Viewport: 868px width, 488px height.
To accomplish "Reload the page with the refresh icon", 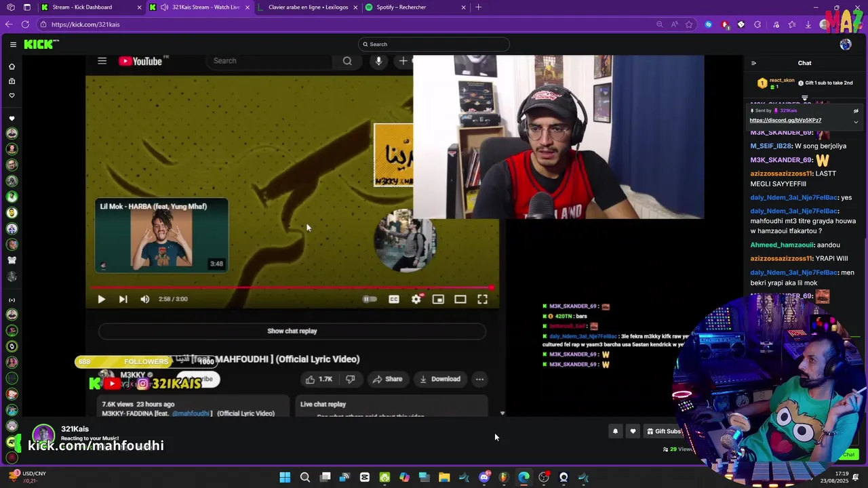I will tap(25, 24).
